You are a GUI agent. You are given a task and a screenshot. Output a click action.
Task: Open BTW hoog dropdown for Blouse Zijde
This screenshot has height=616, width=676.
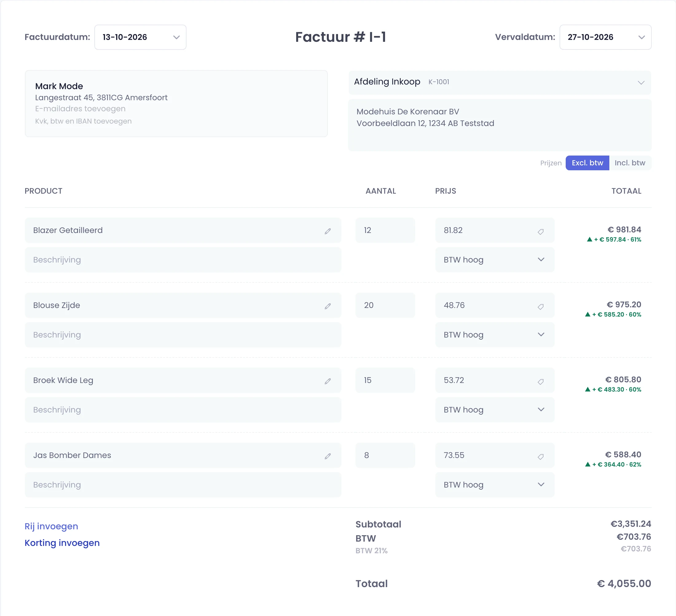[495, 334]
